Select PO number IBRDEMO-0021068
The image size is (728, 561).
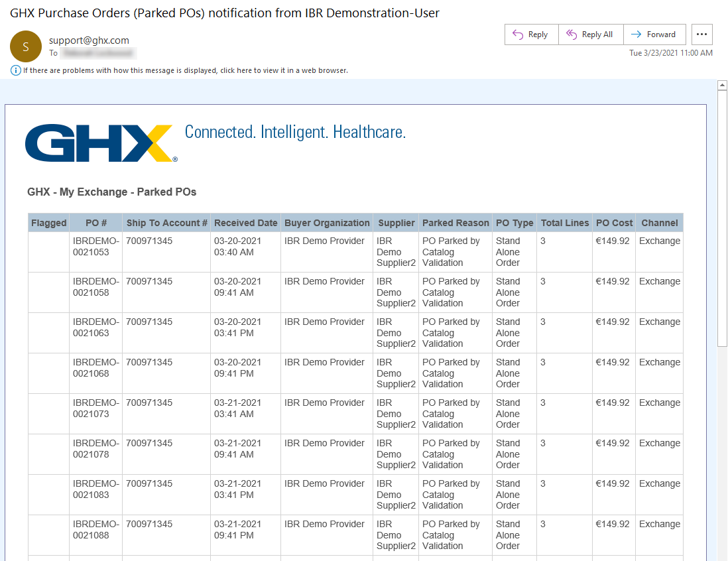coord(95,368)
